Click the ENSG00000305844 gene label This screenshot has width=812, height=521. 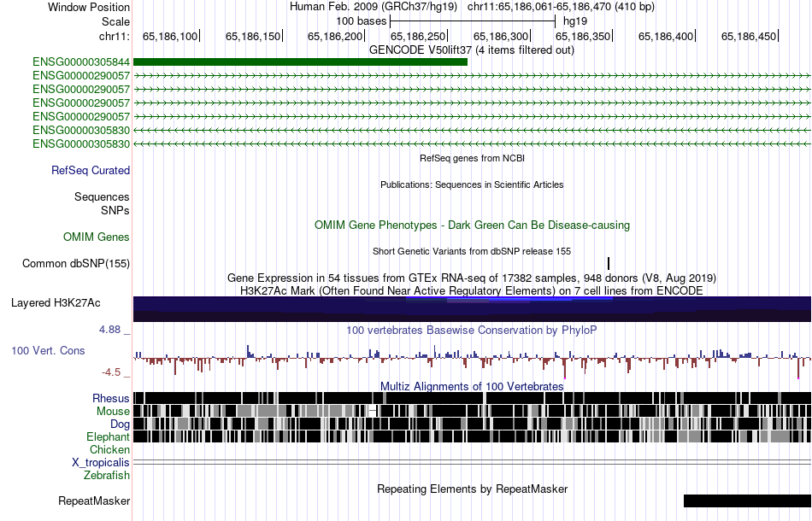click(x=81, y=62)
